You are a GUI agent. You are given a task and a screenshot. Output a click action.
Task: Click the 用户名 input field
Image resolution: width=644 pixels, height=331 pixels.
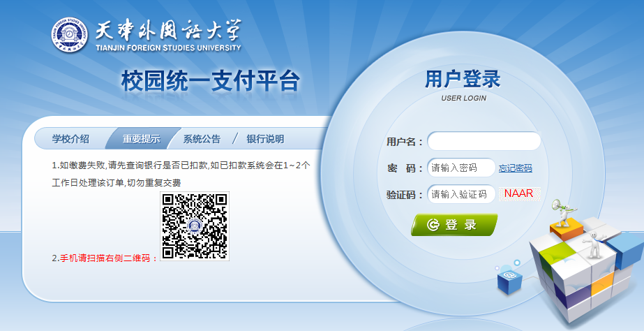coord(484,141)
